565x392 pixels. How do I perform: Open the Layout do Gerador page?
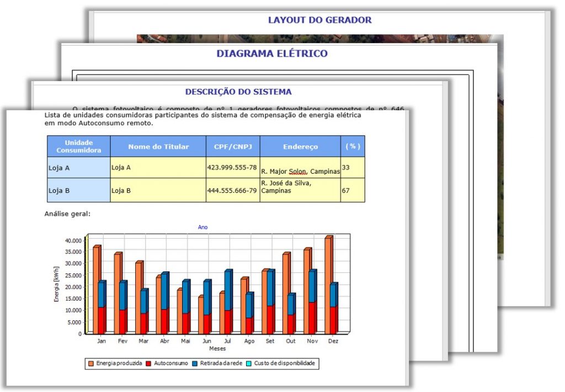[x=319, y=20]
